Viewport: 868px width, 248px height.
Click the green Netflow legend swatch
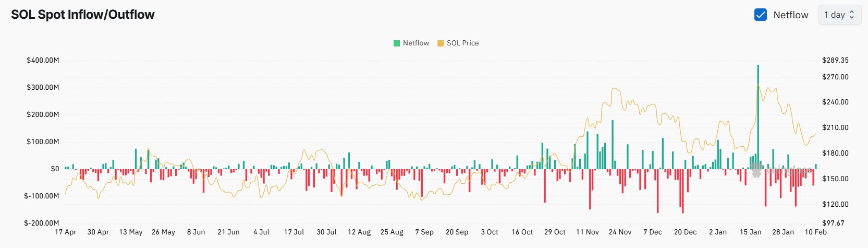coord(397,43)
